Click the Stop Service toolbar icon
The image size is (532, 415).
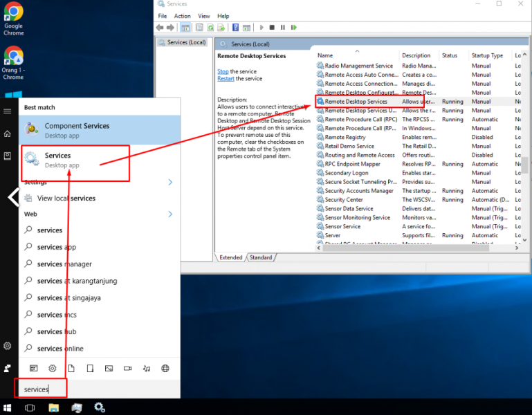click(x=272, y=28)
